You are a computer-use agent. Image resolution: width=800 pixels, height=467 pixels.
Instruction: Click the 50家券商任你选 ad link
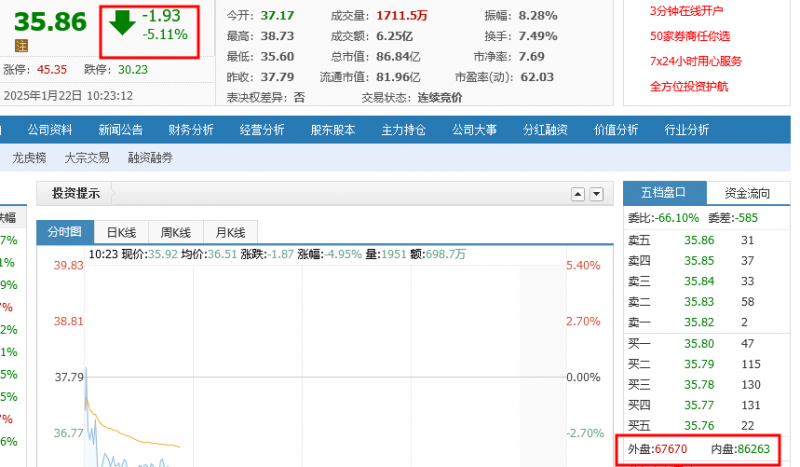690,36
